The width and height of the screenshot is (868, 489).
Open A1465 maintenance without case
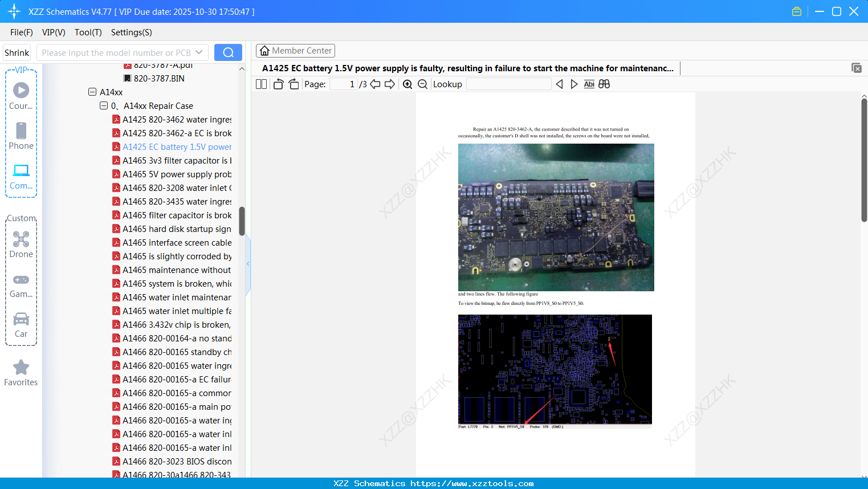(177, 270)
